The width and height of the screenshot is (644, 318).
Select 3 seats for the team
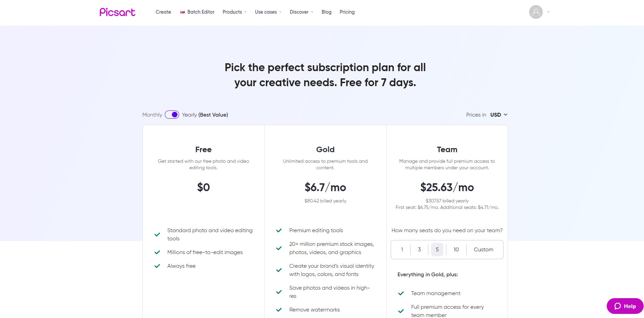click(x=419, y=250)
